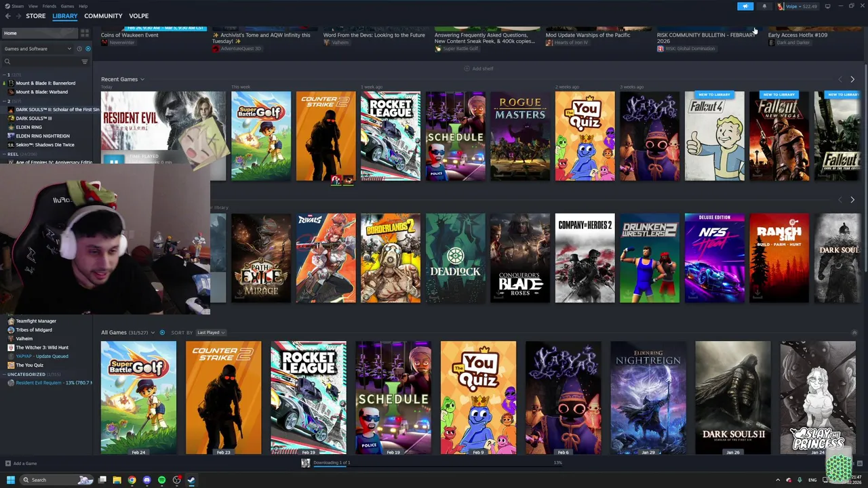868x488 pixels.
Task: Collapse collection 2 in sidebar
Action: [x=5, y=101]
